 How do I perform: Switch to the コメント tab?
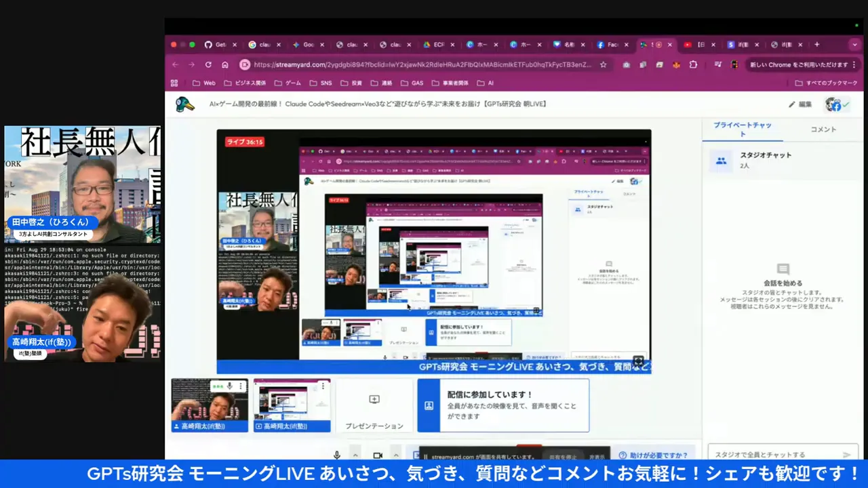click(823, 129)
